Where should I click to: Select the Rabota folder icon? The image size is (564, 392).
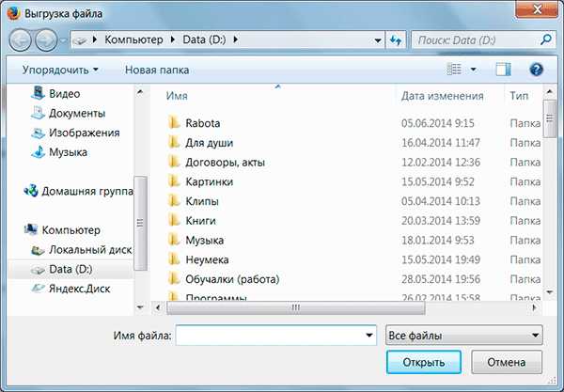coord(173,123)
